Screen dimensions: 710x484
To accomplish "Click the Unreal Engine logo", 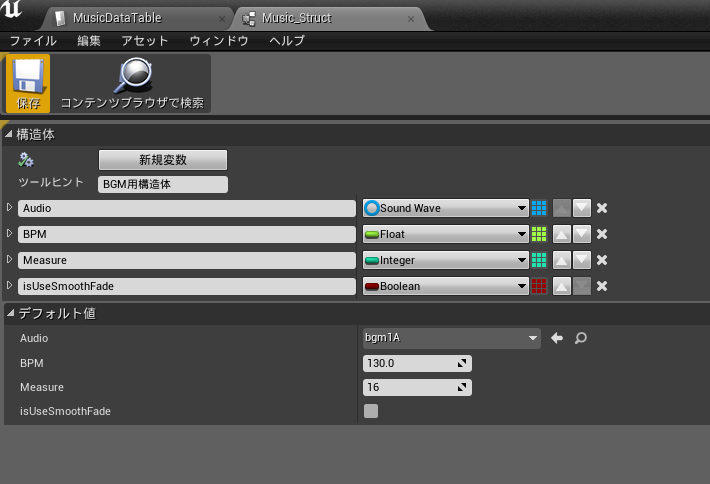I will 11,9.
